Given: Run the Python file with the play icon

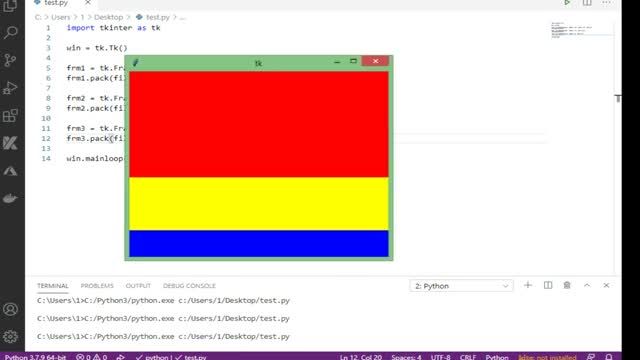Looking at the screenshot, I should pyautogui.click(x=567, y=3).
